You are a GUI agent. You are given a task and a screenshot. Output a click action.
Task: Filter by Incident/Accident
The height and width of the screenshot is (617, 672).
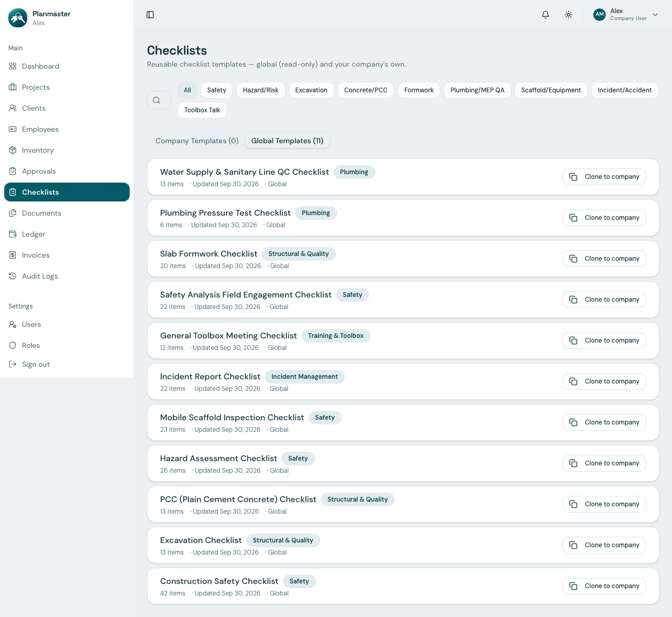pos(625,90)
